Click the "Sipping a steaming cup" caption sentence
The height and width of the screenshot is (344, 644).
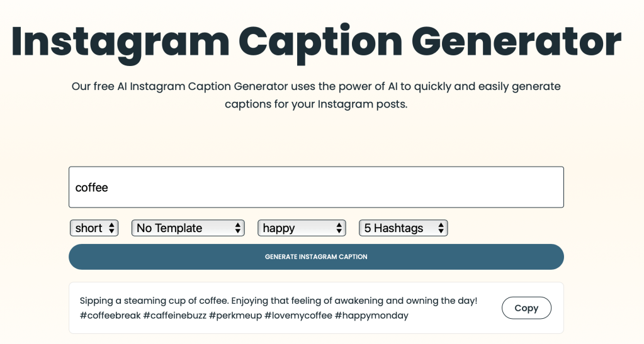[278, 301]
